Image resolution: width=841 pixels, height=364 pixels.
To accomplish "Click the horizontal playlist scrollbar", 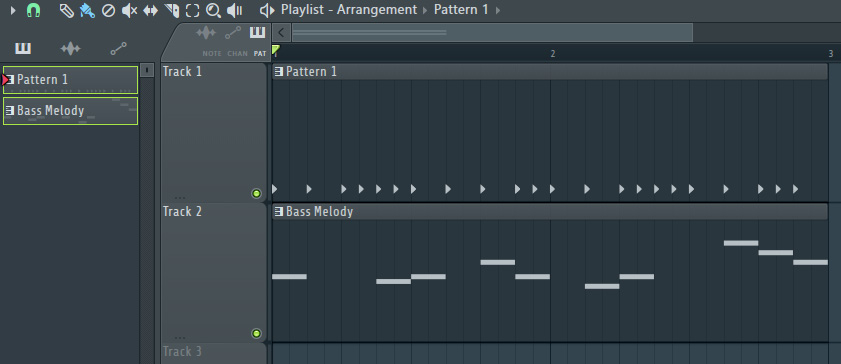I will [492, 33].
